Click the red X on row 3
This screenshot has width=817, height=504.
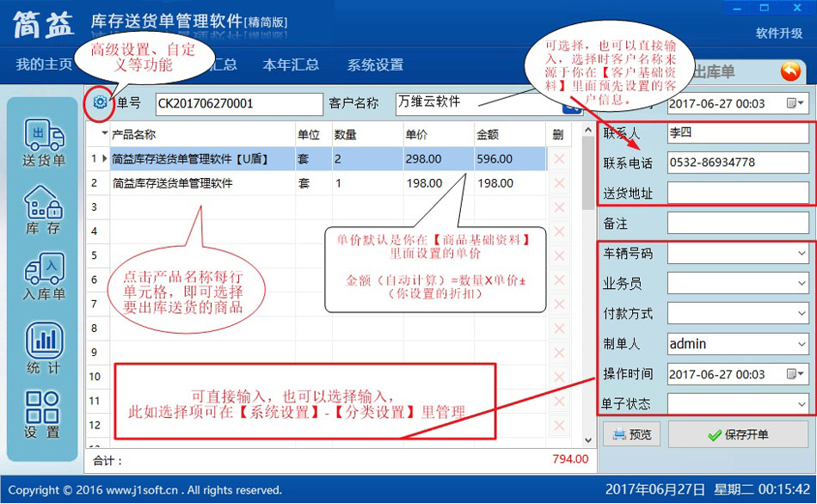(559, 207)
